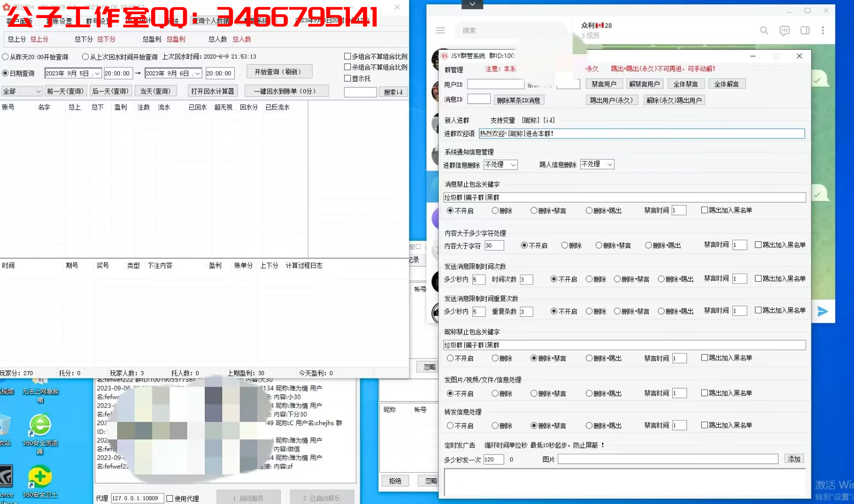This screenshot has width=854, height=504.
Task: Click the 内容大于字符 field showing 30
Action: pyautogui.click(x=494, y=246)
